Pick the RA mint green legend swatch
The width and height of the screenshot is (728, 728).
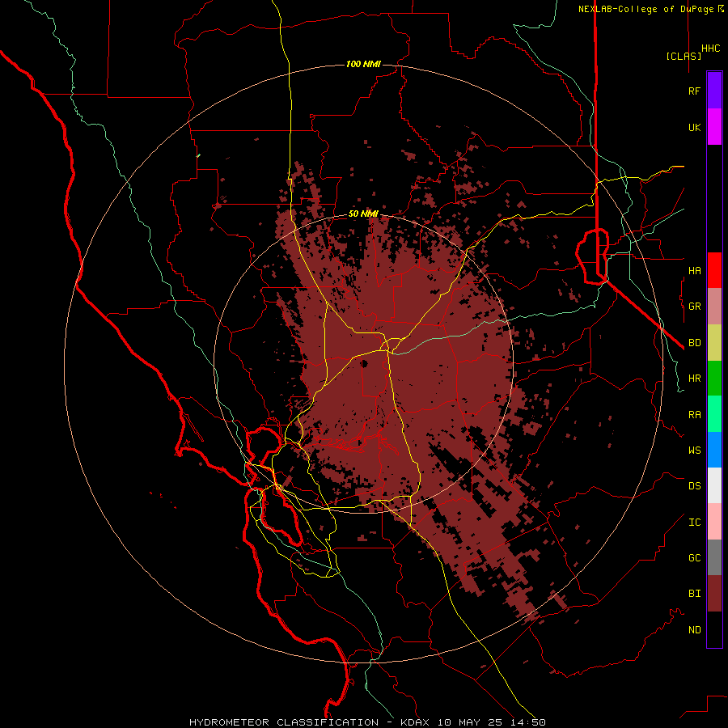pyautogui.click(x=714, y=414)
